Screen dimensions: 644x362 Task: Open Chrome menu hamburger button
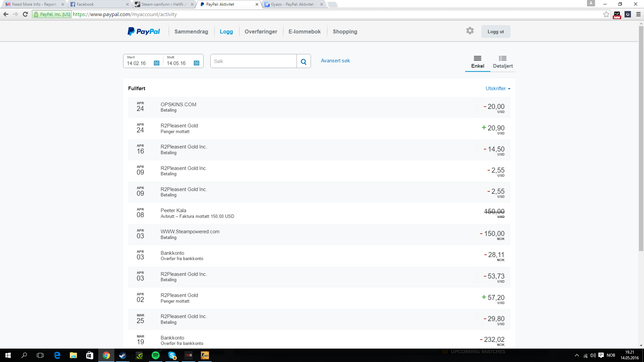pyautogui.click(x=638, y=14)
